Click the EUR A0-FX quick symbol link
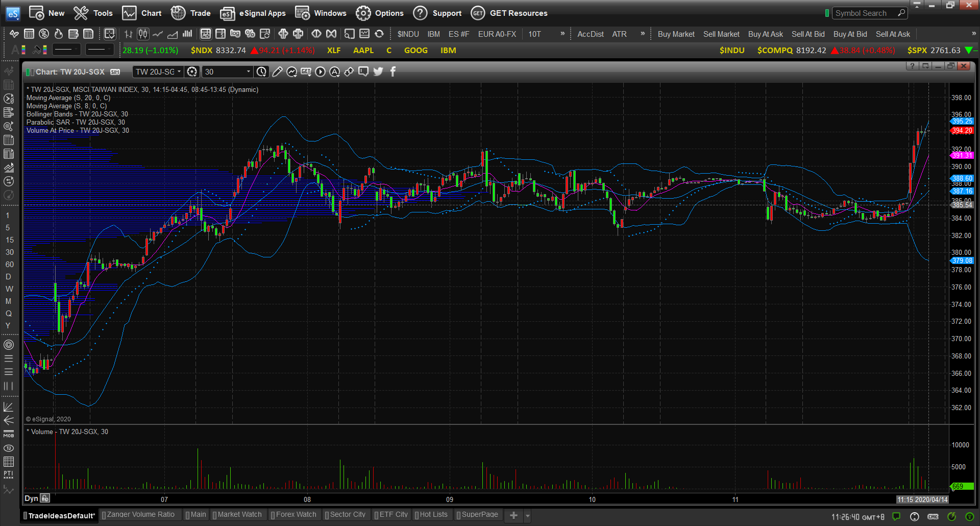Image resolution: width=980 pixels, height=526 pixels. tap(497, 34)
